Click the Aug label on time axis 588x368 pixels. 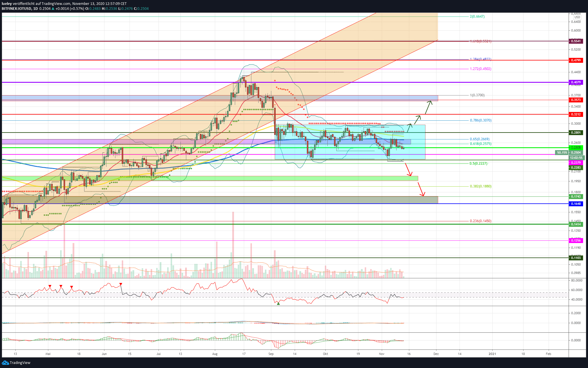click(x=215, y=354)
